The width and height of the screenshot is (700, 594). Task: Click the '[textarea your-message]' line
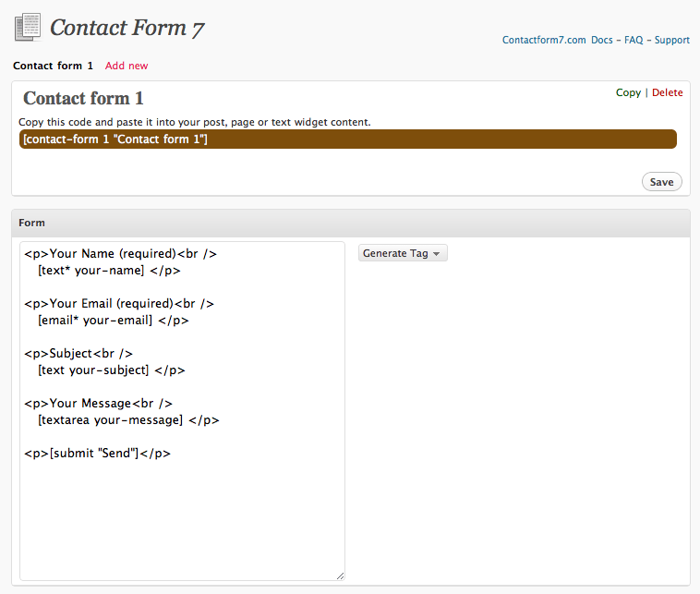point(128,420)
